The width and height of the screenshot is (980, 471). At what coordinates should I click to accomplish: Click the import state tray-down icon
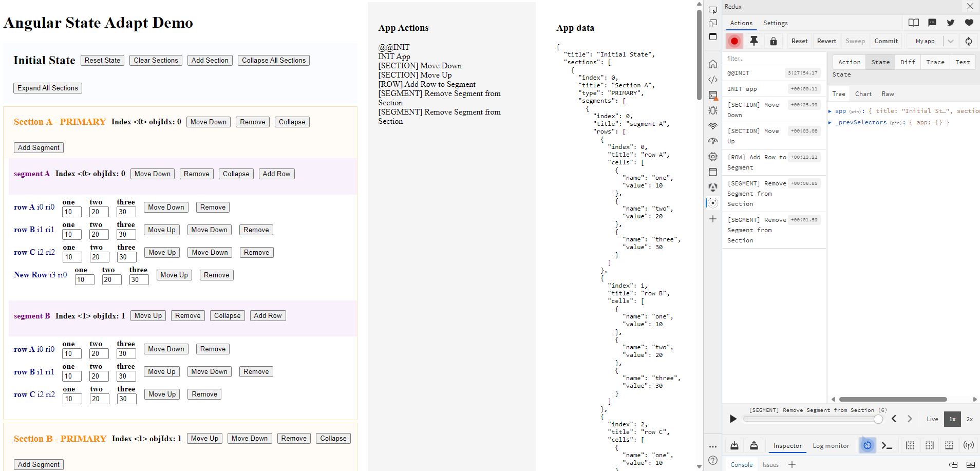tap(734, 445)
